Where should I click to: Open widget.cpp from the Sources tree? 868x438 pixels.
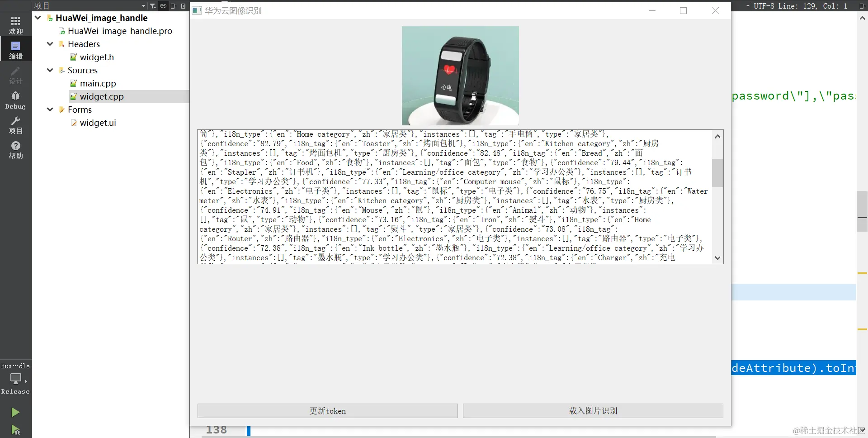[102, 96]
